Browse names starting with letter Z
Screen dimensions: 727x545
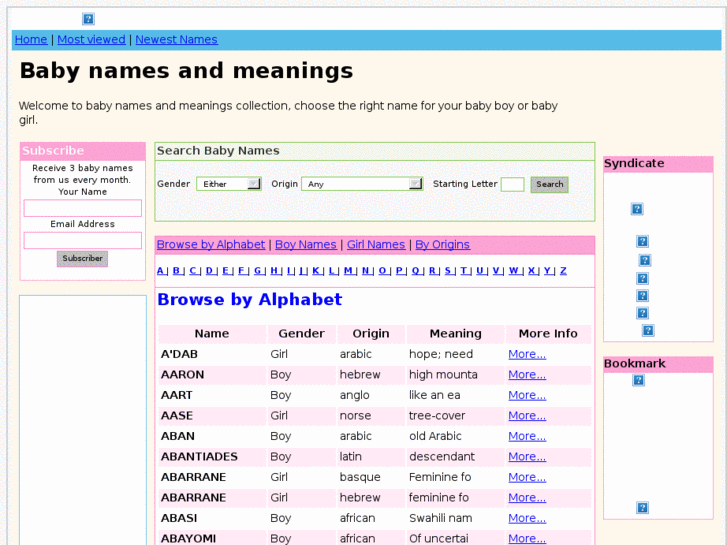(x=563, y=270)
